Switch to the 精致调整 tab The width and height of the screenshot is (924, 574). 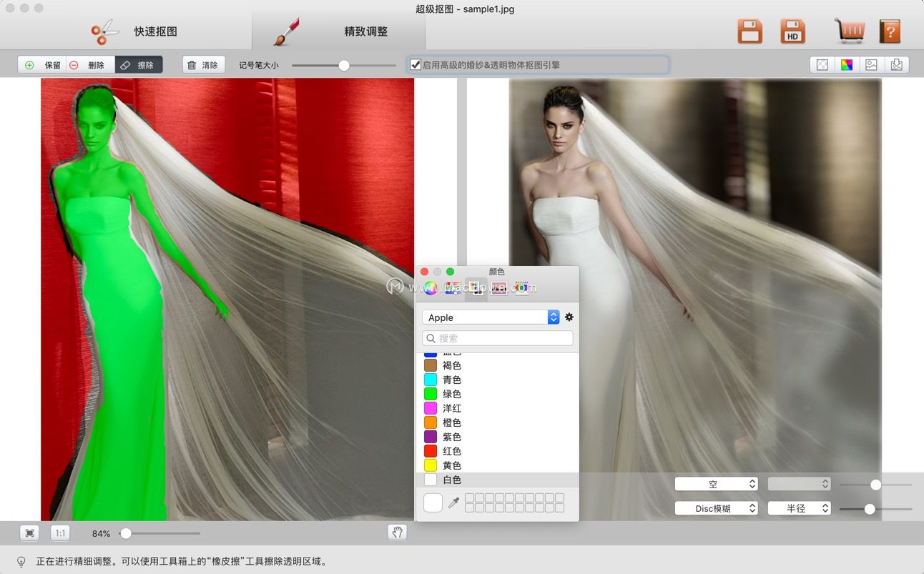[x=339, y=31]
